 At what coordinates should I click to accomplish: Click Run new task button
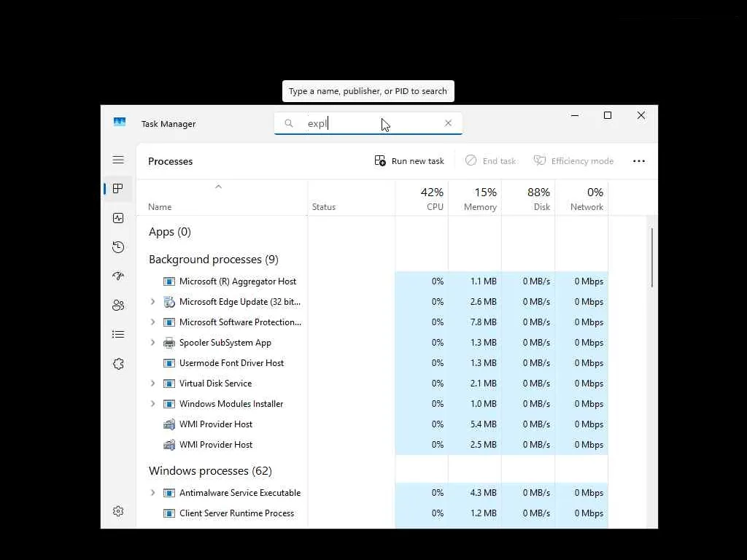pos(409,161)
